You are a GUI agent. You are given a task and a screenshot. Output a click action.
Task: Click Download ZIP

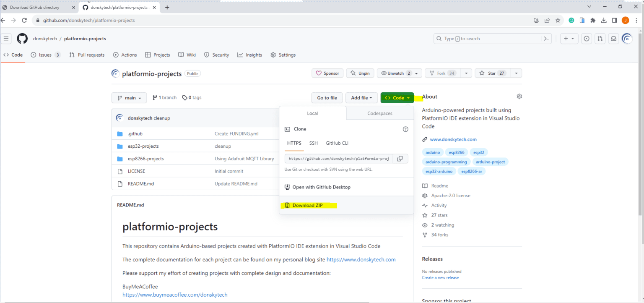coord(309,205)
